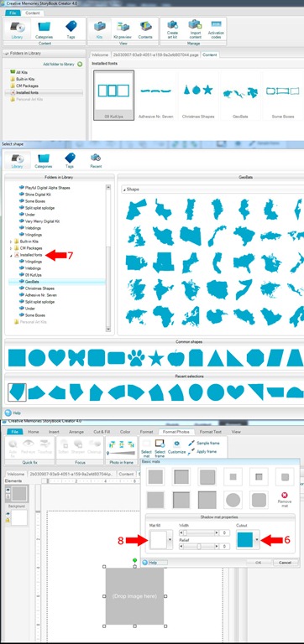
Task: Open the Mat fill dropdown arrow
Action: click(170, 539)
